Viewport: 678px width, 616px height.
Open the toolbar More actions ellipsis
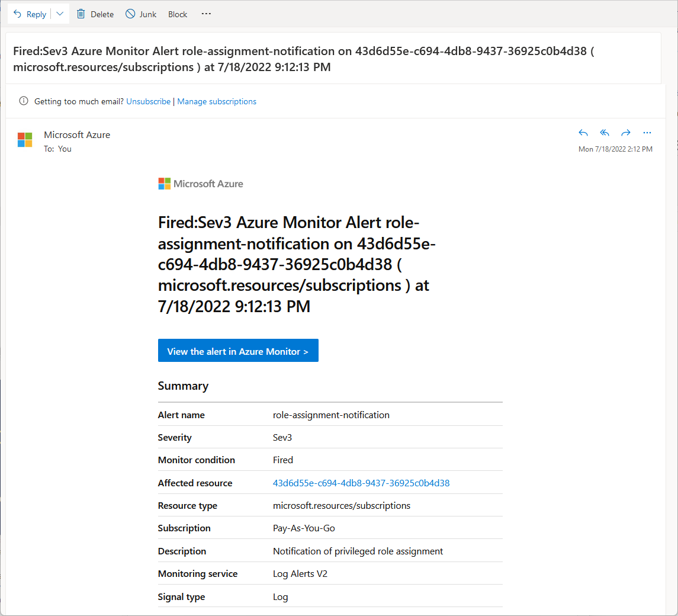coord(206,14)
